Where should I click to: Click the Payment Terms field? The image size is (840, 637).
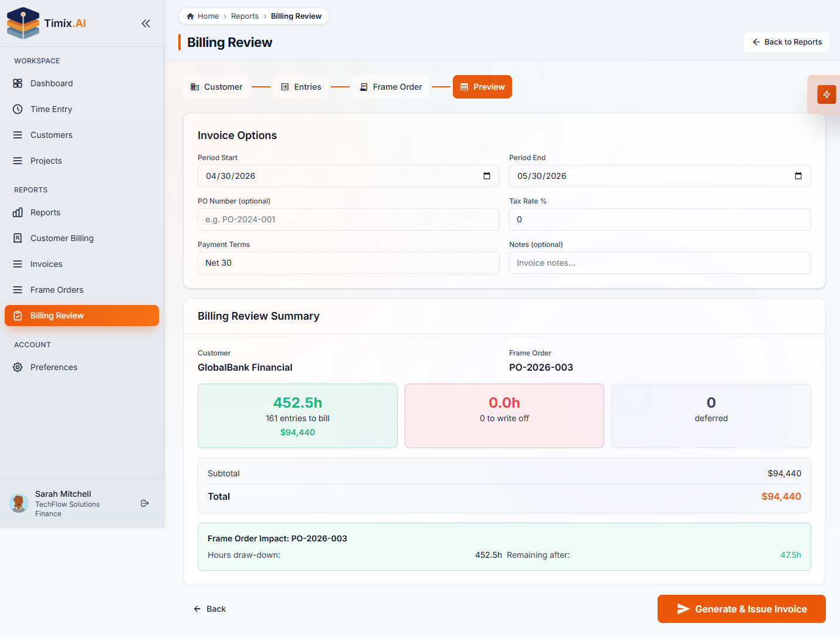coord(348,263)
